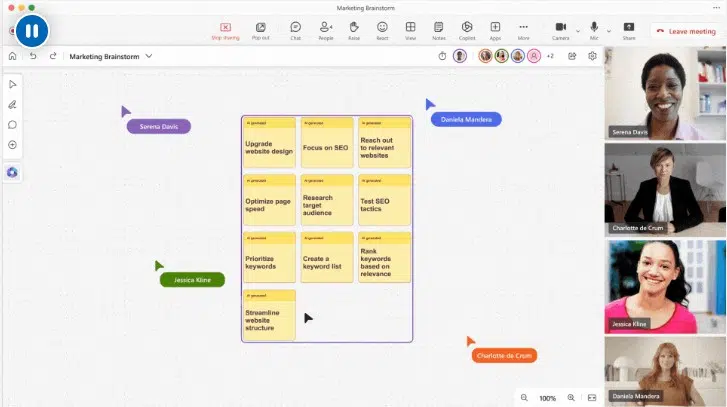Select Daniela Mandera video tile
Screen dimensions: 727x407
click(665, 371)
